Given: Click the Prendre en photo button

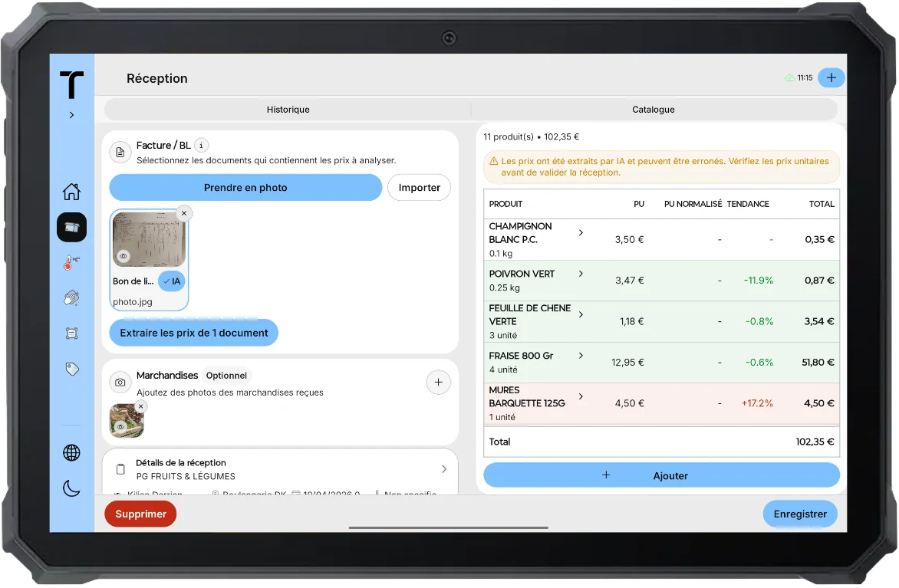Looking at the screenshot, I should point(245,187).
